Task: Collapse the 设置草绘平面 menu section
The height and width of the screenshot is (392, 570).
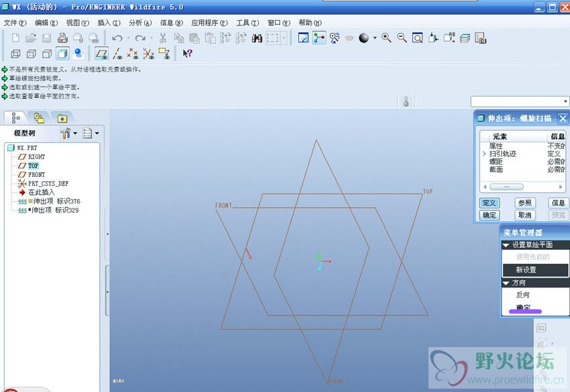Action: click(506, 245)
